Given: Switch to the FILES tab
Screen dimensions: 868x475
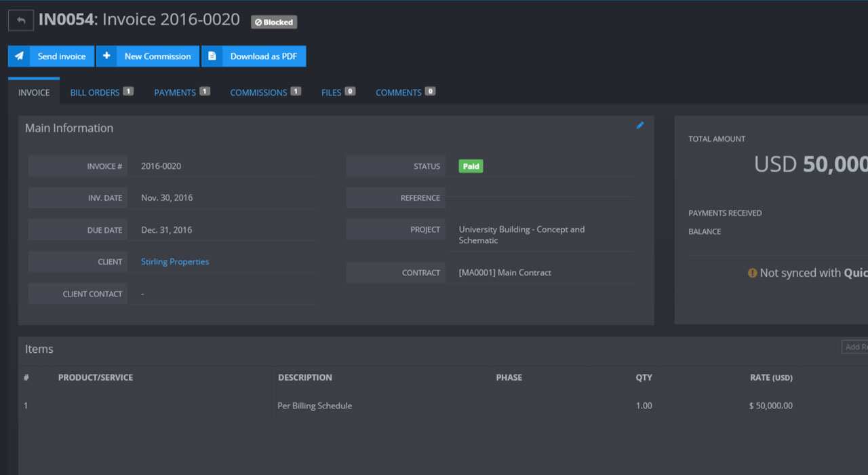Looking at the screenshot, I should tap(338, 92).
